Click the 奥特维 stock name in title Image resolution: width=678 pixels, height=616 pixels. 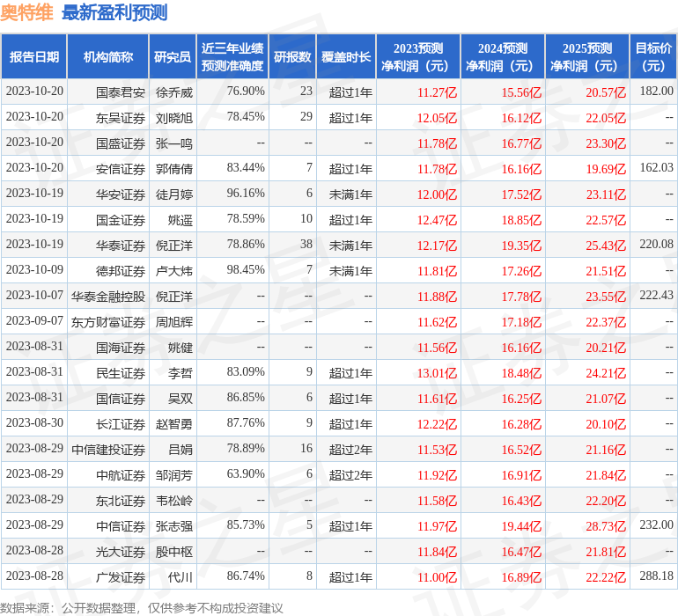point(26,13)
